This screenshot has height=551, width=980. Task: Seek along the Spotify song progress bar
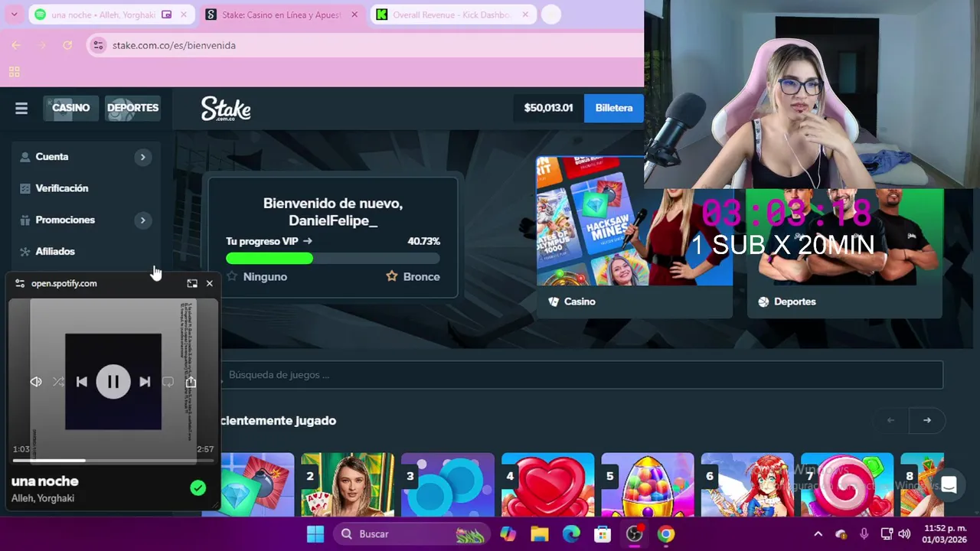(x=113, y=461)
